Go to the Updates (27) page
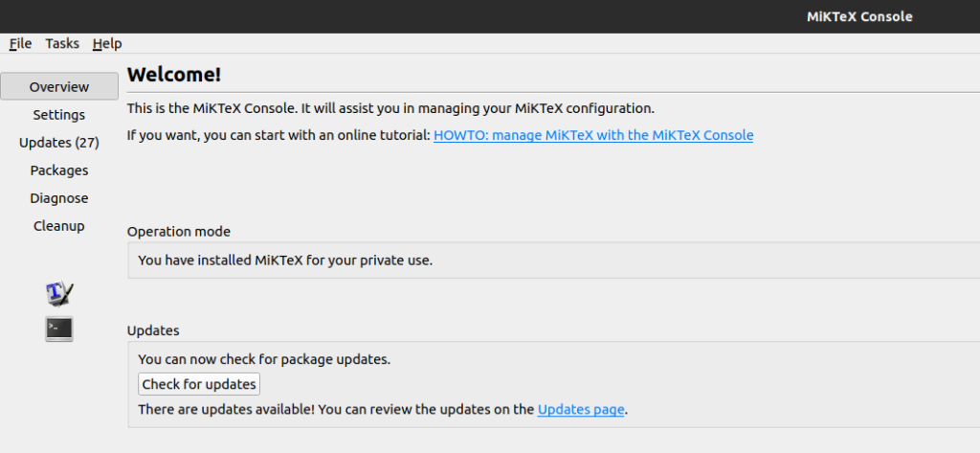This screenshot has width=980, height=453. (59, 142)
